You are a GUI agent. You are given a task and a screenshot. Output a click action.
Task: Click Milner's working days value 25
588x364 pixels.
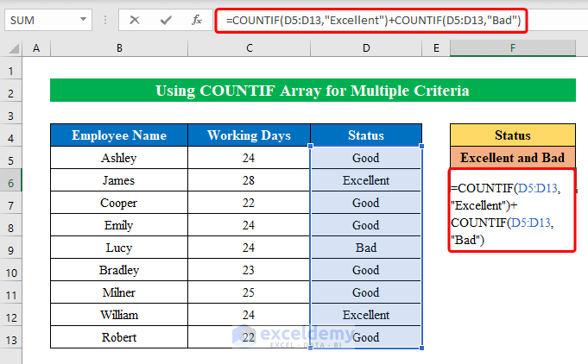click(x=250, y=292)
